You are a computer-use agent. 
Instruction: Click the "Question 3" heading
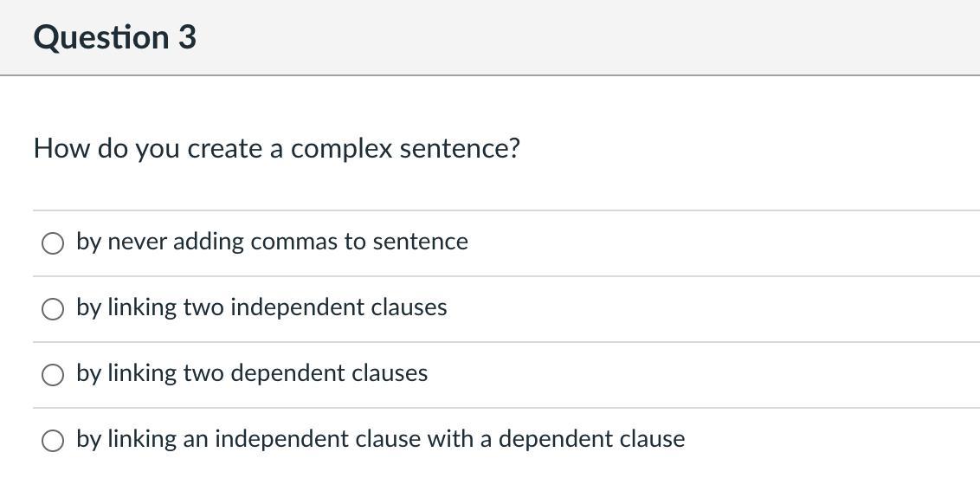coord(115,37)
